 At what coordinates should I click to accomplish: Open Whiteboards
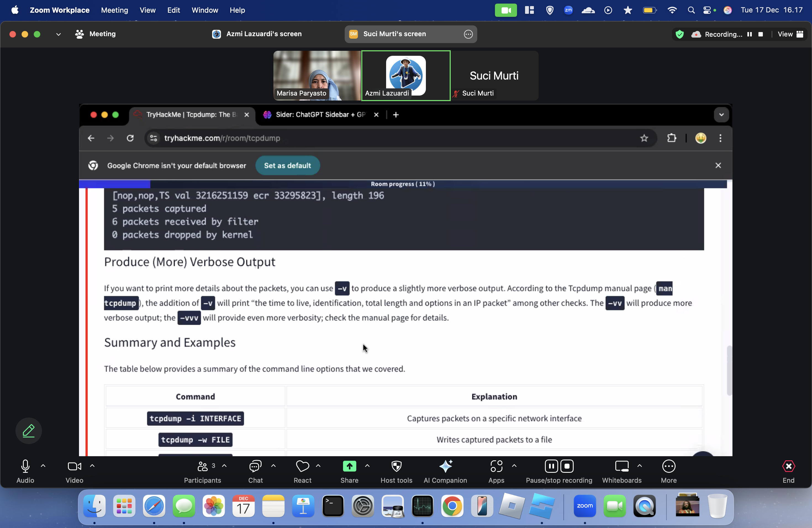[622, 471]
